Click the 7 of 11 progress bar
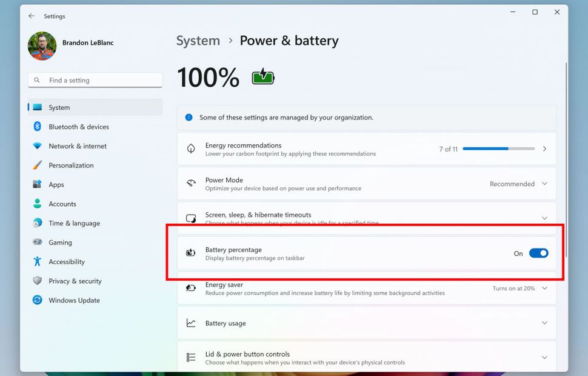This screenshot has height=376, width=588. pyautogui.click(x=498, y=149)
